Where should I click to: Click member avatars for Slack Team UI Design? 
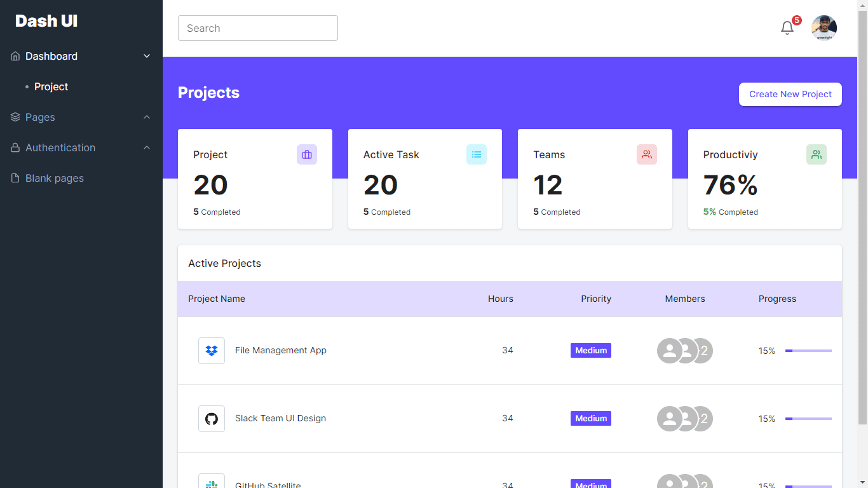[x=684, y=419]
